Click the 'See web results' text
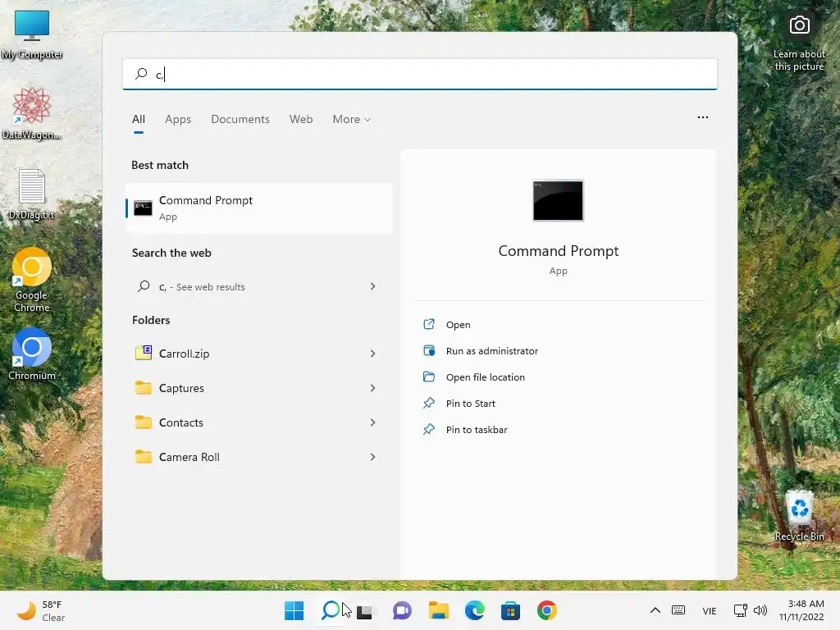 (x=211, y=287)
